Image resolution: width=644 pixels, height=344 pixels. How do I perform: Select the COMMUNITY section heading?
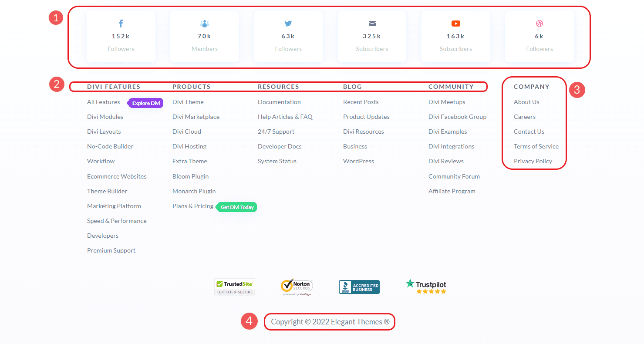(451, 87)
